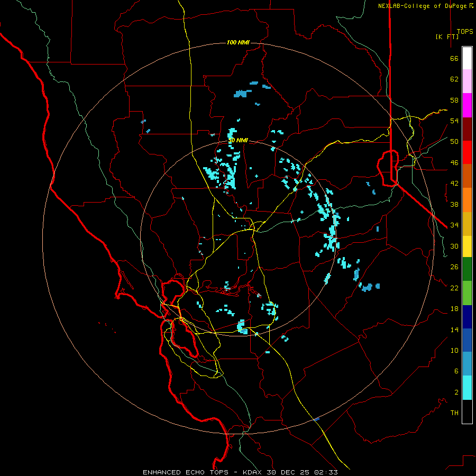This screenshot has height=476, width=476.
Task: Click the medium blue legend swatch
Action: coord(467,340)
